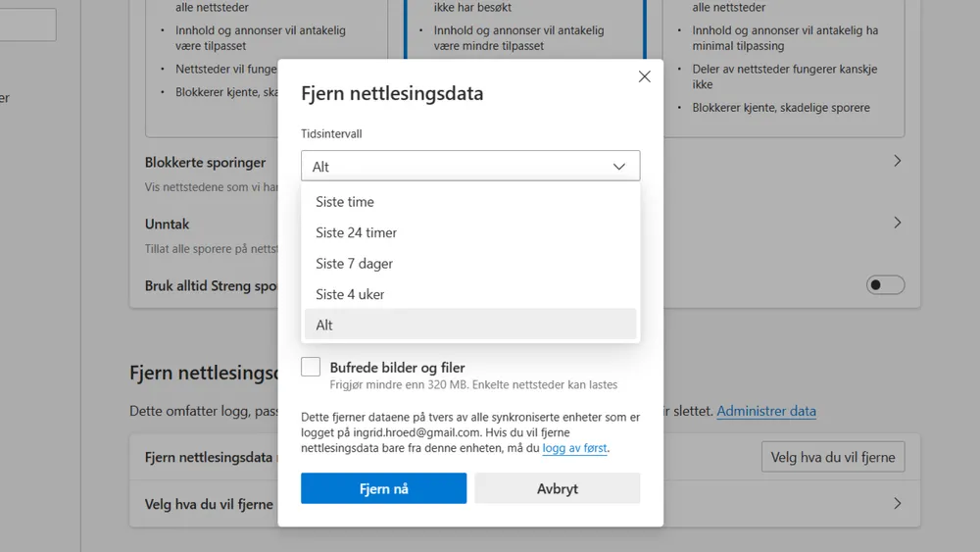Screen dimensions: 980x552
Task: Click the search field at top left
Action: pos(27,25)
